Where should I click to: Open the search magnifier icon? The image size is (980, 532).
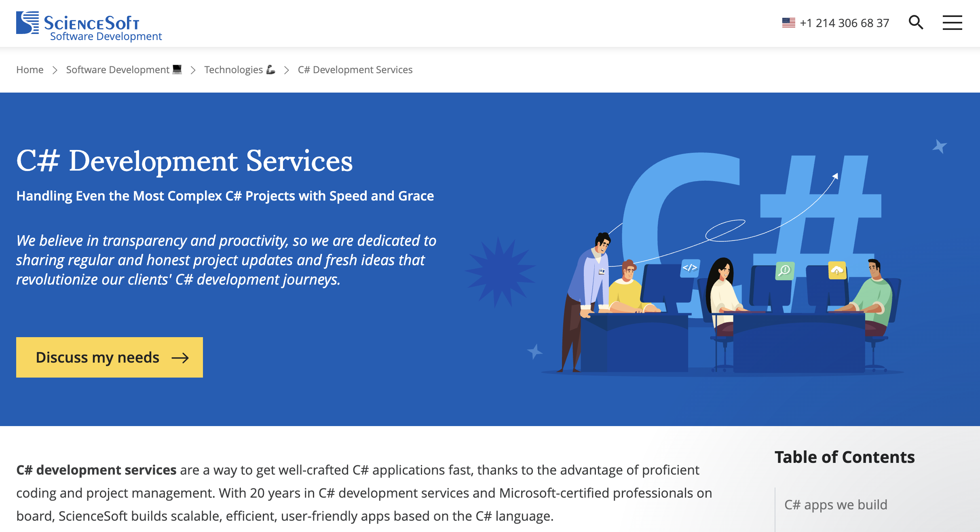coord(916,23)
